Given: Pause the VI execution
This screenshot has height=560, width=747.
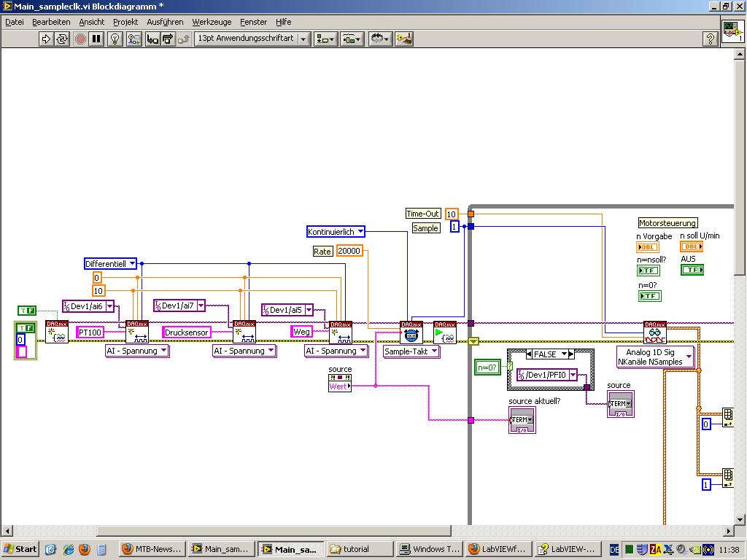Looking at the screenshot, I should (x=97, y=39).
